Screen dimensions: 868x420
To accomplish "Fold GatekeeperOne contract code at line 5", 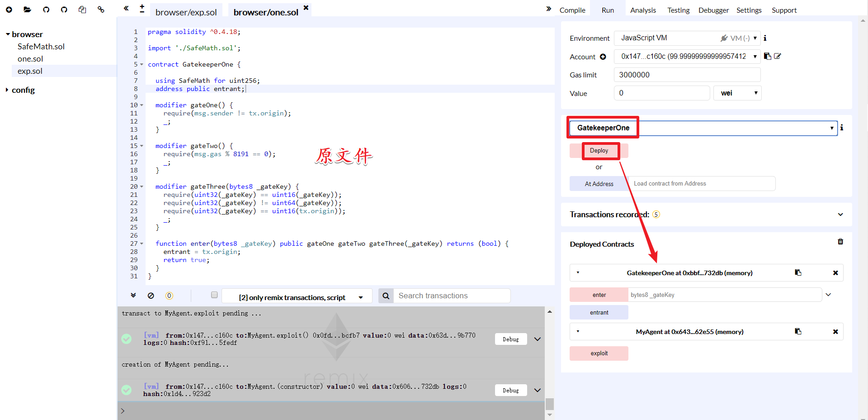I will [x=142, y=64].
